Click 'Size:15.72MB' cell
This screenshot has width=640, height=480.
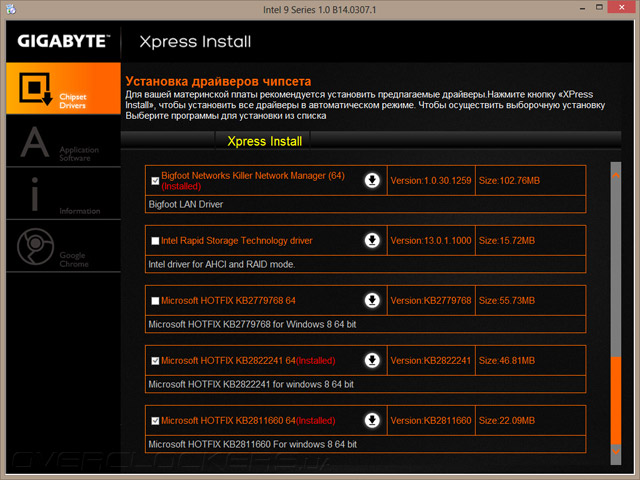(531, 240)
